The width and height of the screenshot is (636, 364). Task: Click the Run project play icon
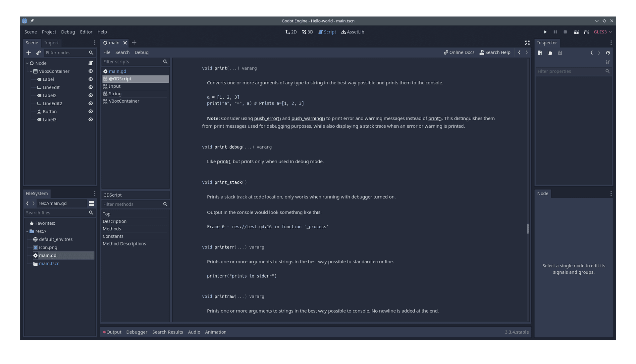pos(545,31)
